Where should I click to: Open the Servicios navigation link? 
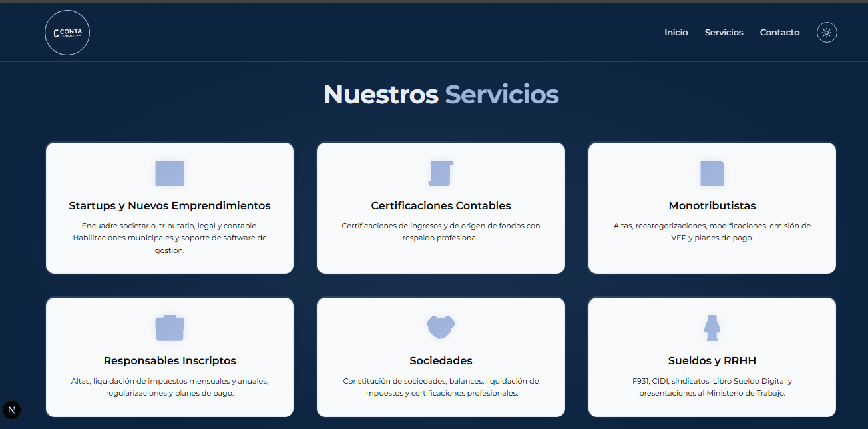724,33
